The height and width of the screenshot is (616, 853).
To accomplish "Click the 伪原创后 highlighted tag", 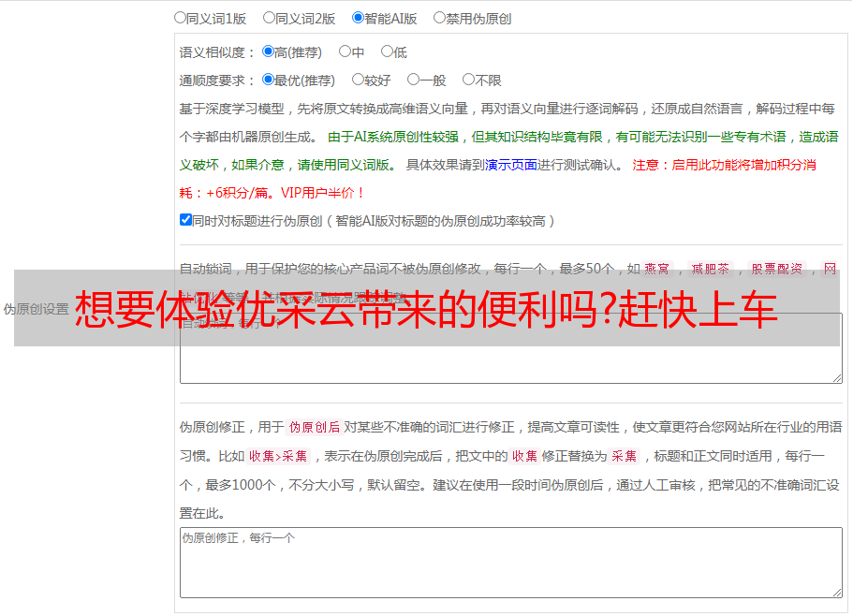I will (315, 427).
